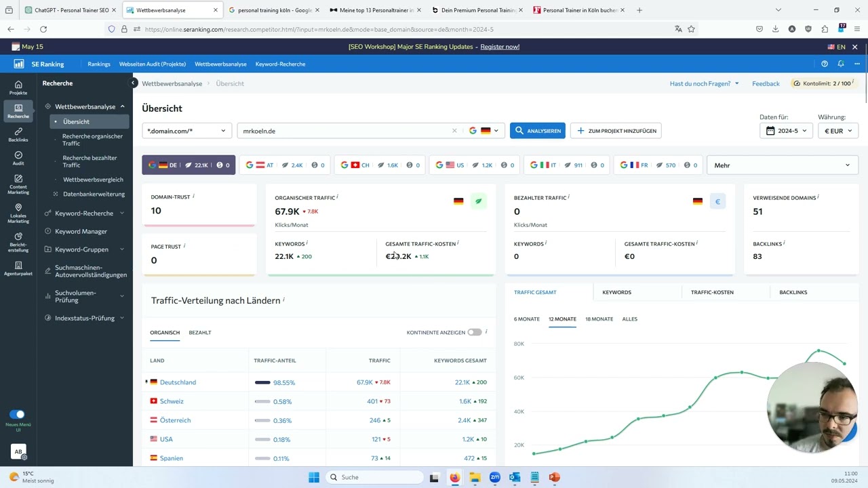Open Backlinks sidebar section
The width and height of the screenshot is (868, 488).
click(18, 135)
